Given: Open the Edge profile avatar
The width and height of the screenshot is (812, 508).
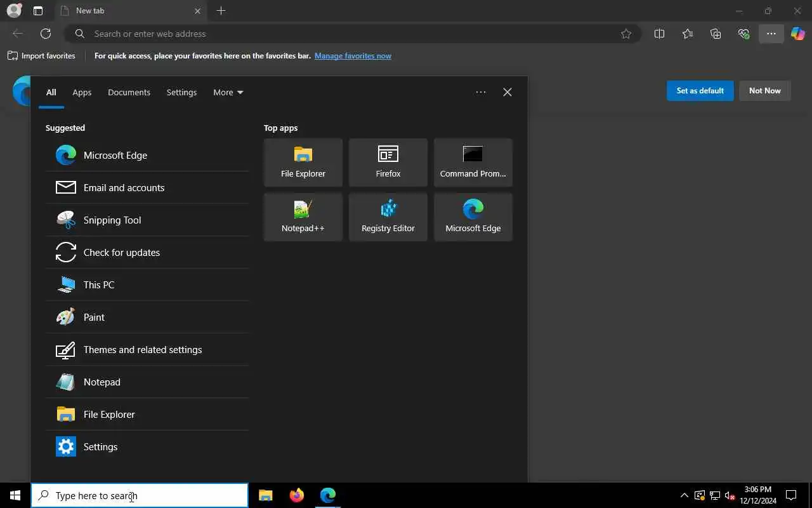Looking at the screenshot, I should (14, 11).
